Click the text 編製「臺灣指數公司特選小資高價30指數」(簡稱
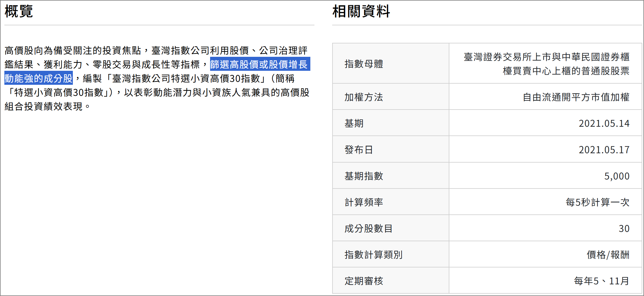644x296 pixels. (189, 78)
